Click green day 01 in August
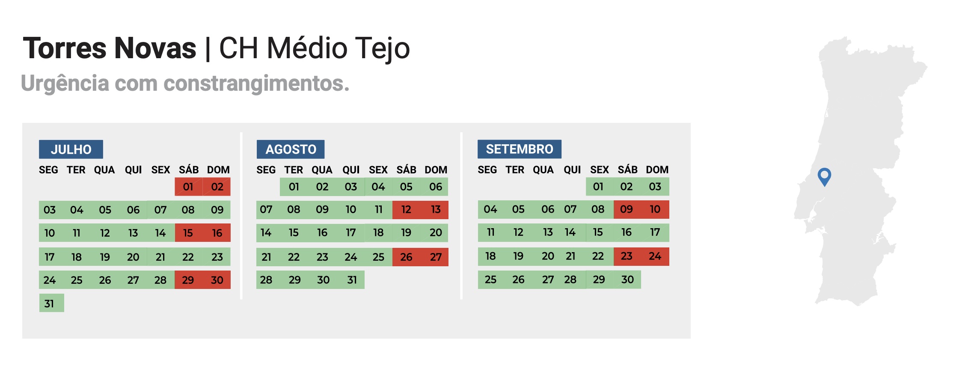 point(294,187)
